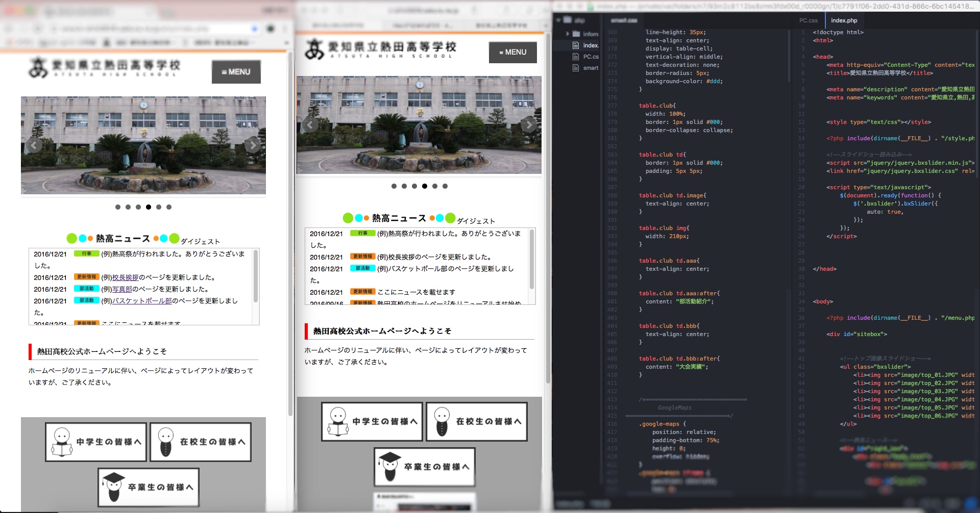Click '<body>' line in index.php editor
This screenshot has height=513, width=980.
pyautogui.click(x=823, y=301)
